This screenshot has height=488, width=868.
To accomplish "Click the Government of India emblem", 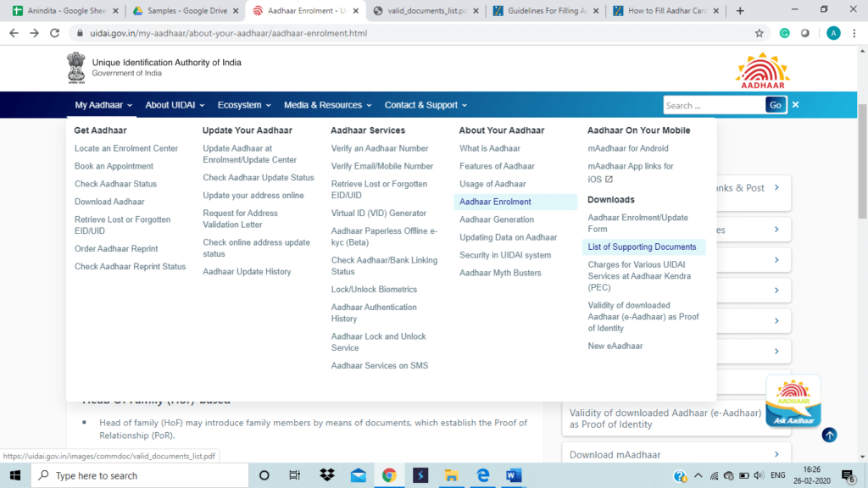I will [76, 68].
